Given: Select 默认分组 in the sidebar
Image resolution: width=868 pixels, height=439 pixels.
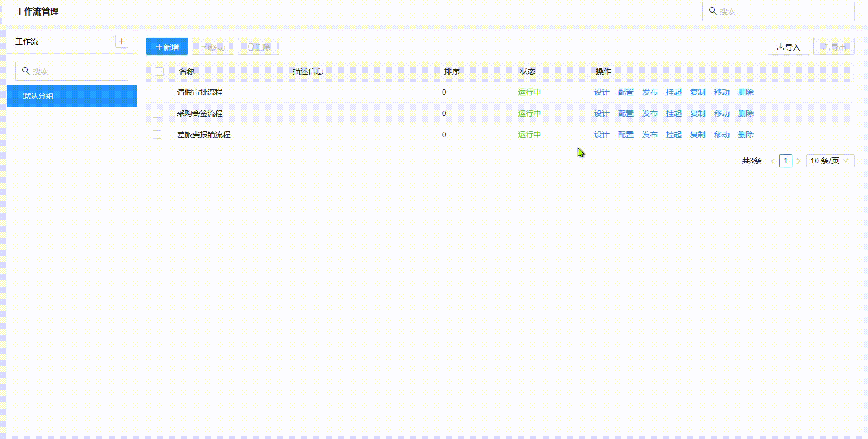Looking at the screenshot, I should pos(71,96).
